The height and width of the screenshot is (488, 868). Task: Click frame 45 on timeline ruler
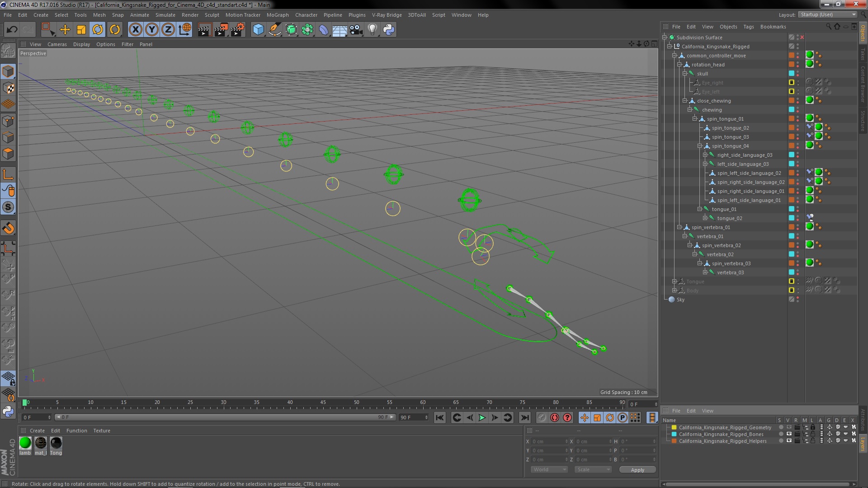[x=323, y=402]
